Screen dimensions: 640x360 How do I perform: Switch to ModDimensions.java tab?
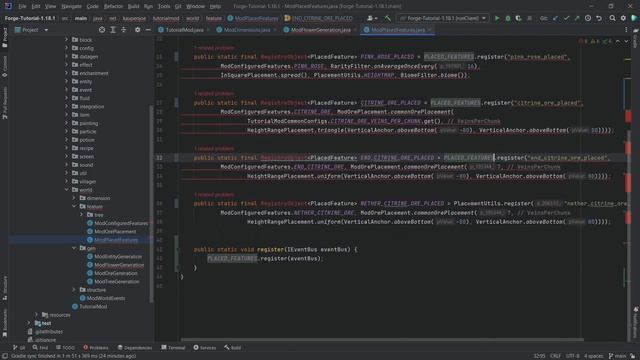pos(247,30)
